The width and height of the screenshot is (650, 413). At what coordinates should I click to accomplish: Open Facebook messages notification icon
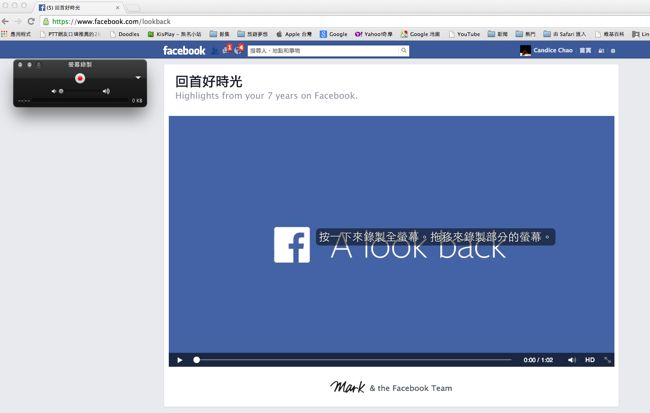pos(226,50)
